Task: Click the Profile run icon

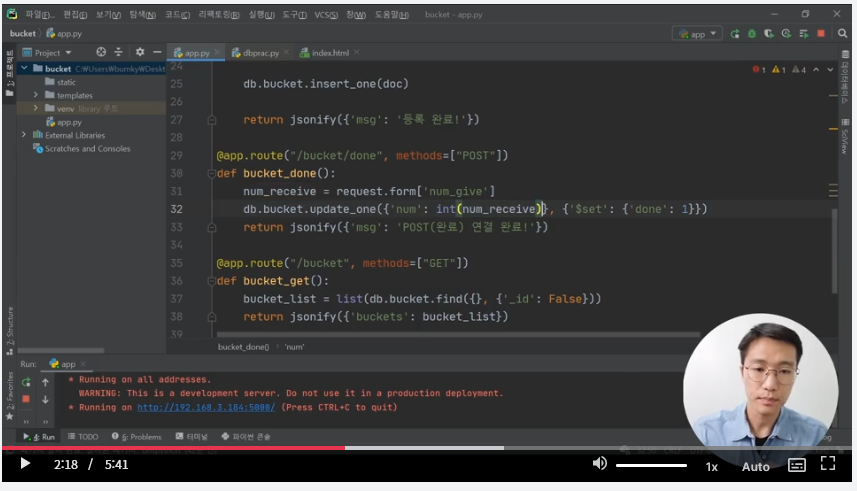Action: 786,34
